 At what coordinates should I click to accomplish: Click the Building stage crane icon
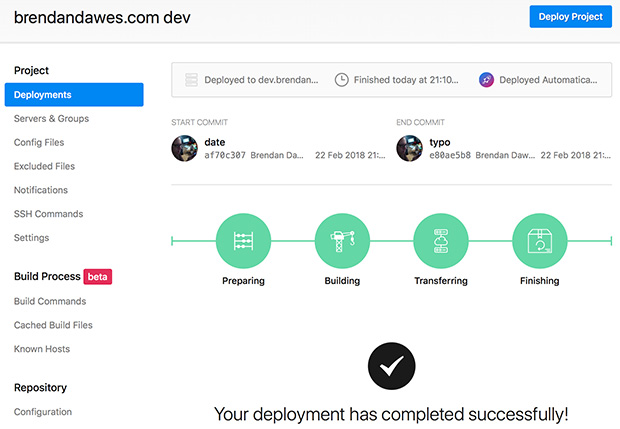click(x=342, y=241)
